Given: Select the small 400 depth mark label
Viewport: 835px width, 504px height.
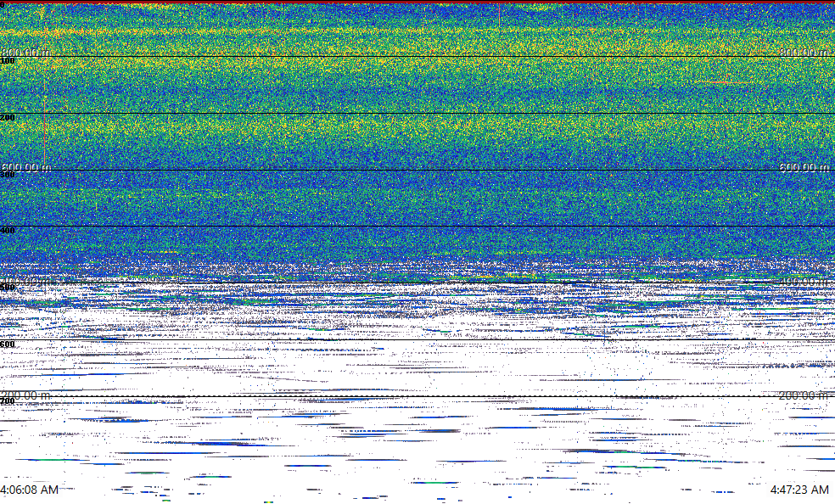Looking at the screenshot, I should tap(8, 231).
